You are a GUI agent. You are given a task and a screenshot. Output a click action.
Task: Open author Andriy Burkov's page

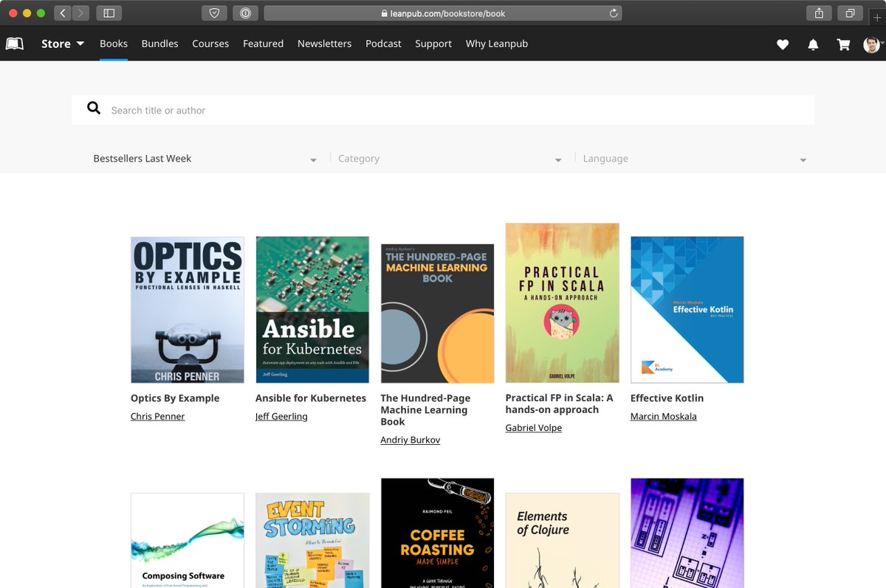click(x=410, y=440)
